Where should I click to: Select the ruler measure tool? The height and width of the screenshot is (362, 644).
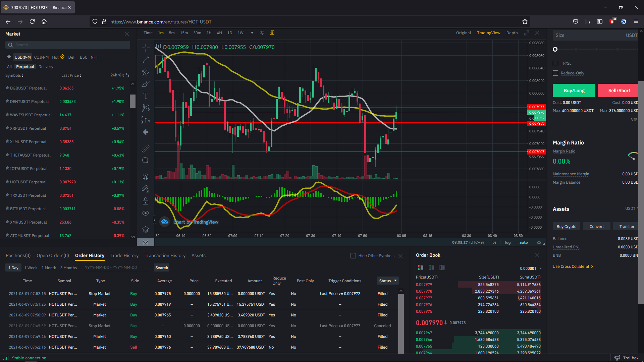point(146,148)
